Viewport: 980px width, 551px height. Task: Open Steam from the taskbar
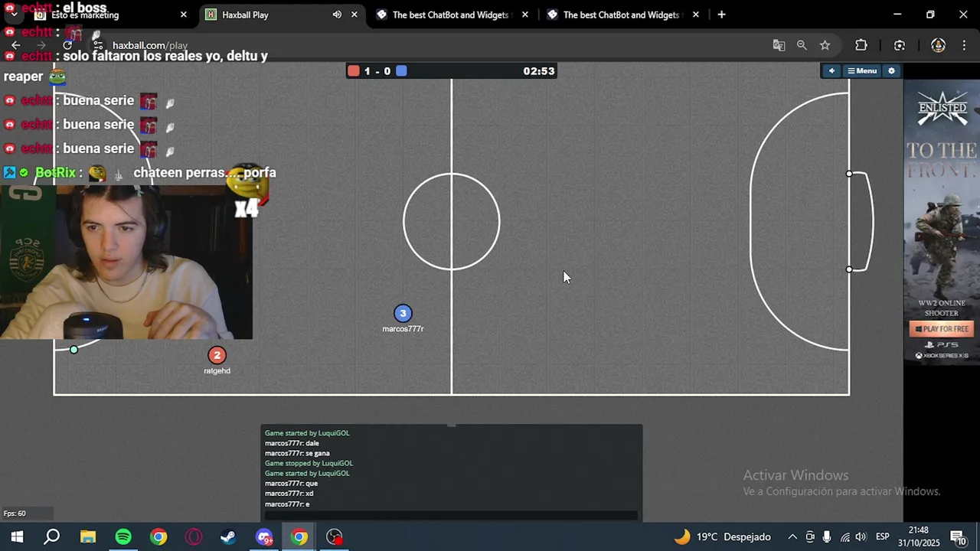click(x=228, y=537)
